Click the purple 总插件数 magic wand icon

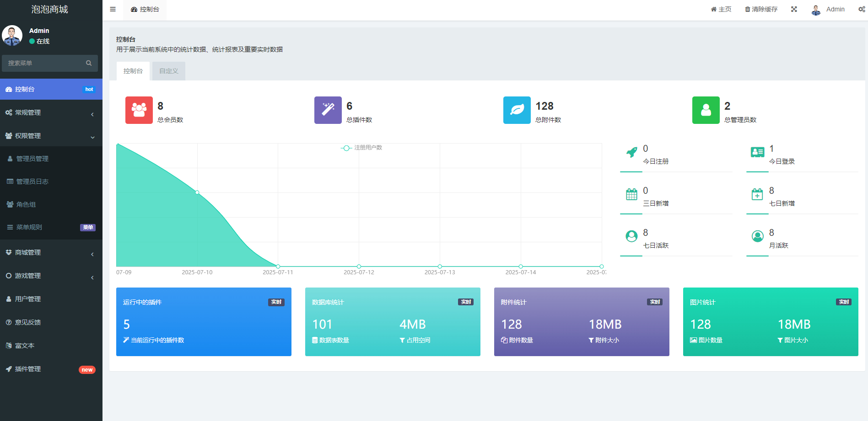click(328, 110)
